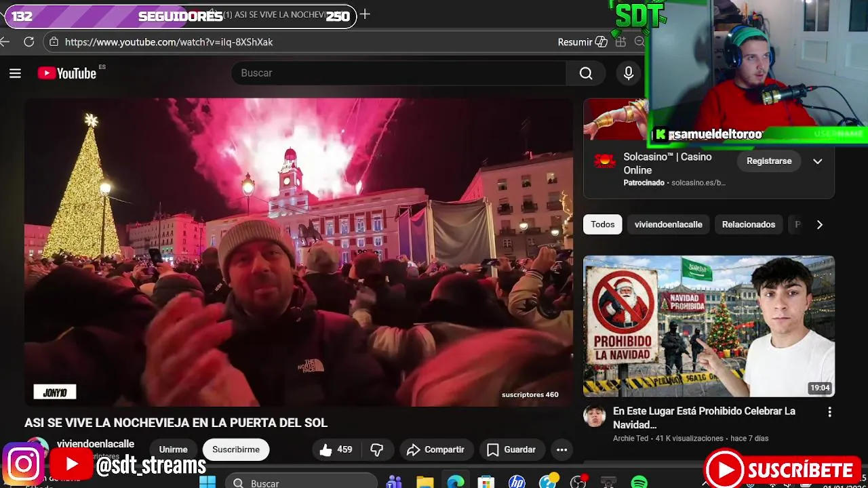
Task: Open more actions ellipsis below the video
Action: [x=561, y=449]
